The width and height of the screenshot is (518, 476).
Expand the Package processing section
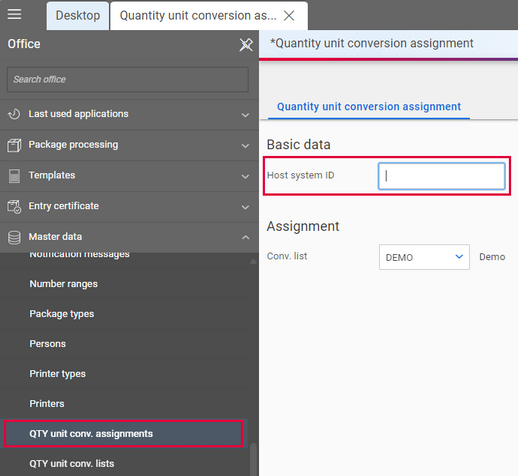[x=245, y=146]
